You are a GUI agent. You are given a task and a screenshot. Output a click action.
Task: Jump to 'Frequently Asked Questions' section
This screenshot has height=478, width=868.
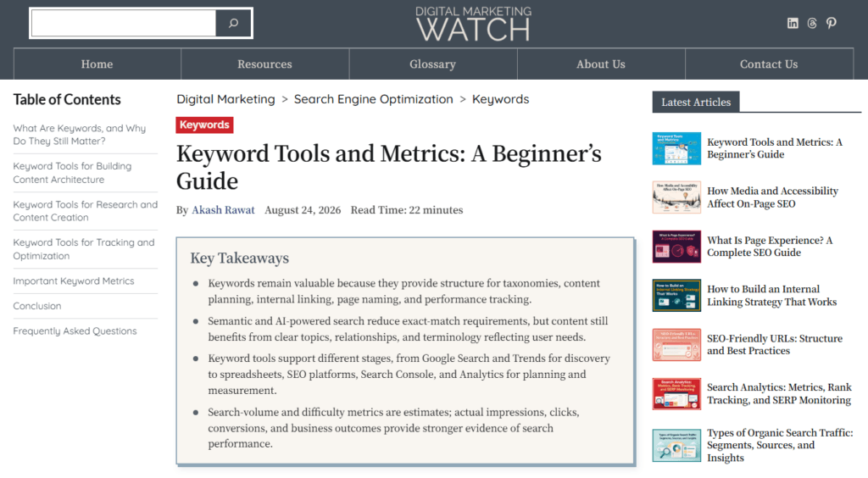click(75, 331)
